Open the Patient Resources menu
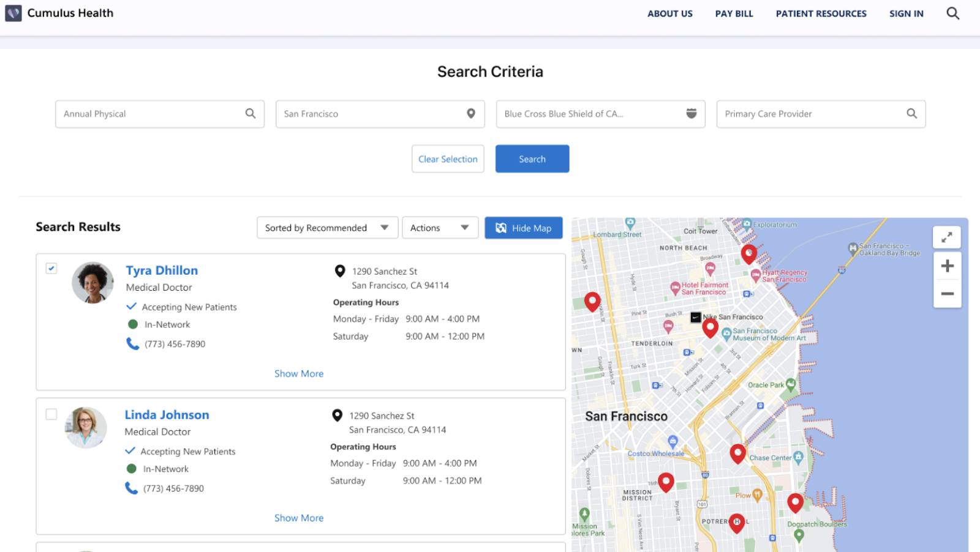The width and height of the screenshot is (980, 552). [821, 13]
